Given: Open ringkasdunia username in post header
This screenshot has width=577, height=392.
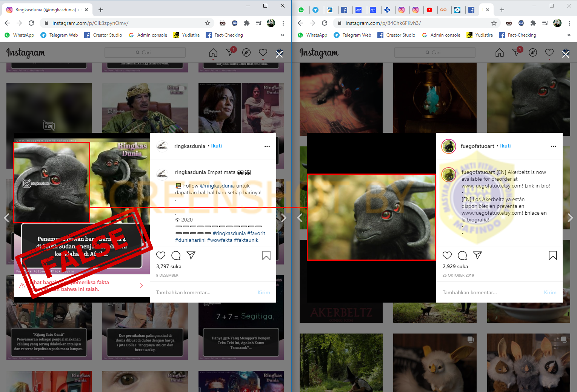Looking at the screenshot, I should tap(190, 146).
